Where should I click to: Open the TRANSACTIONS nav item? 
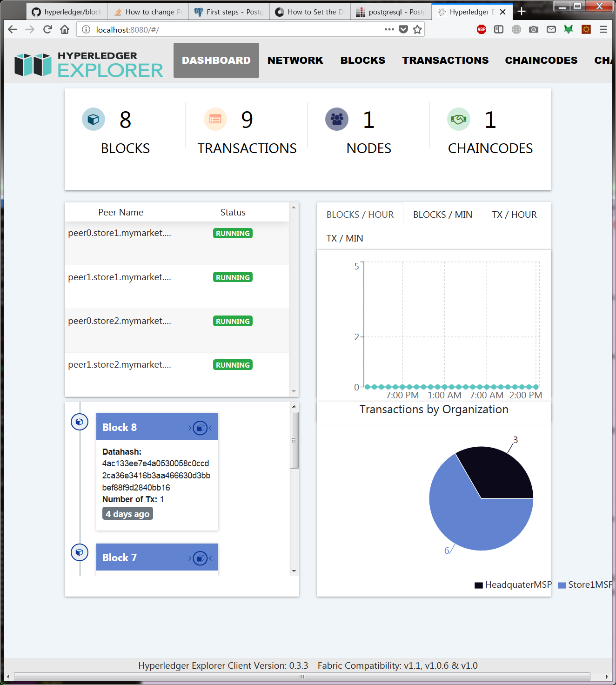pos(445,60)
